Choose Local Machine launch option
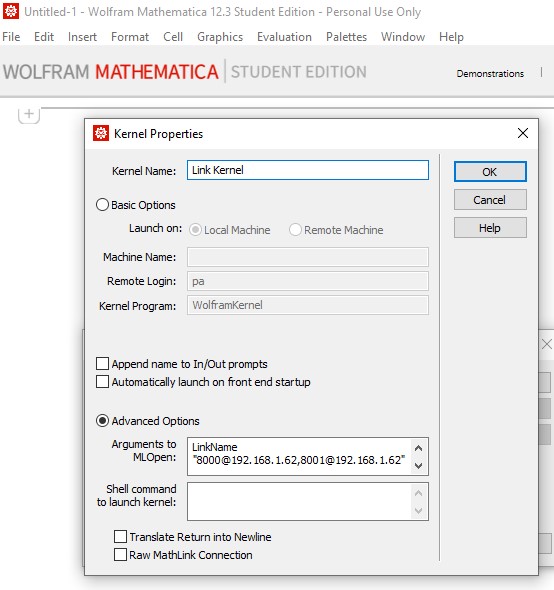554x590 pixels. pyautogui.click(x=195, y=230)
